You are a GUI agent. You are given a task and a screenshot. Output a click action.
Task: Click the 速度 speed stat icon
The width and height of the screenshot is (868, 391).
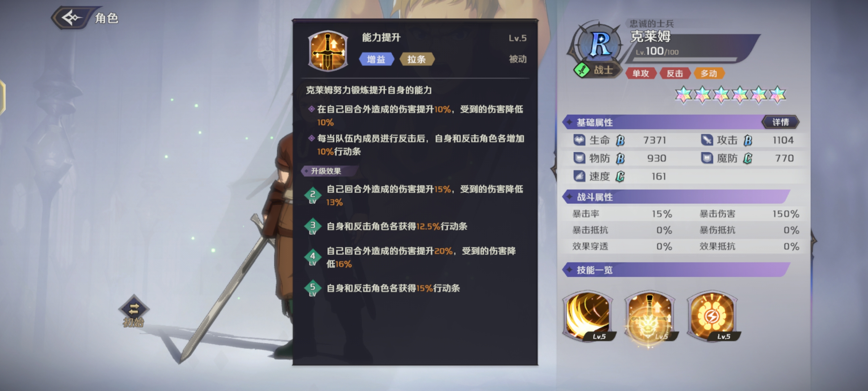[579, 176]
